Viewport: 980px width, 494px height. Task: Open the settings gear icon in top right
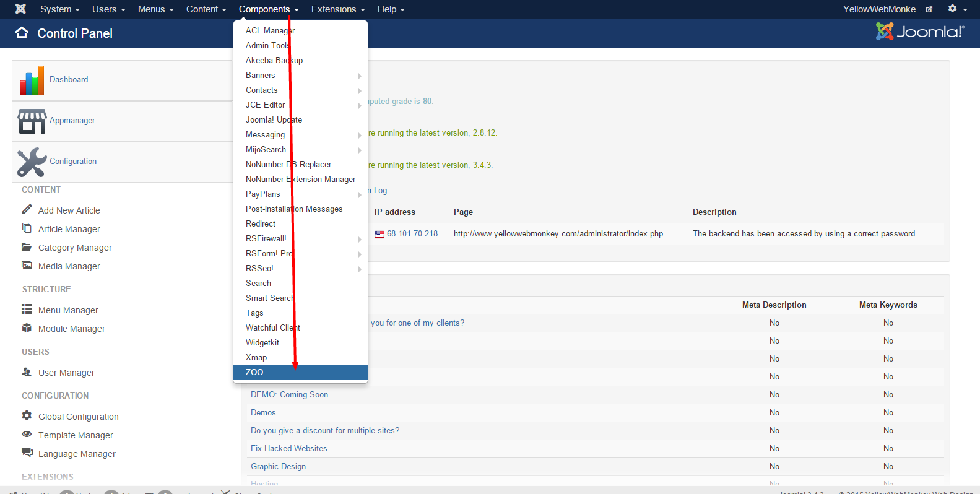(x=952, y=9)
